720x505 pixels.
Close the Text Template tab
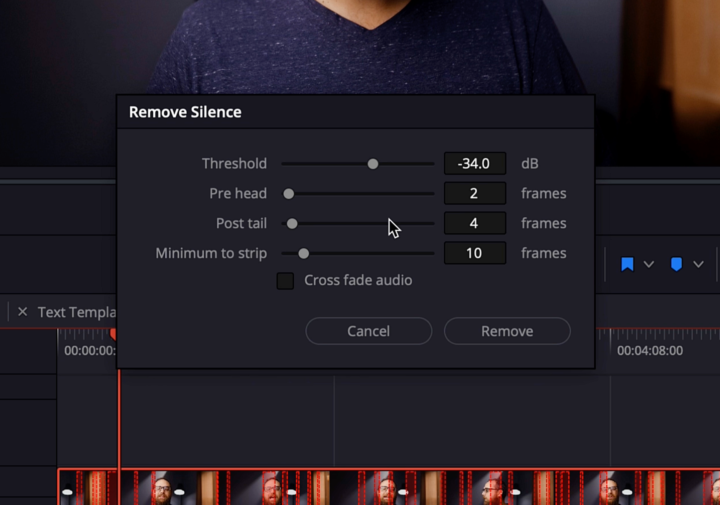(x=22, y=312)
